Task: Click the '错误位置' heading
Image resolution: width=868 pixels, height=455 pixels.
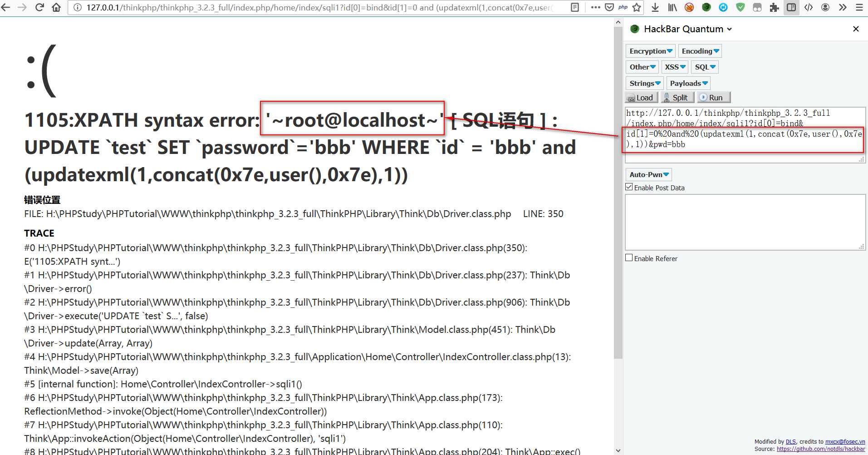Action: tap(42, 200)
